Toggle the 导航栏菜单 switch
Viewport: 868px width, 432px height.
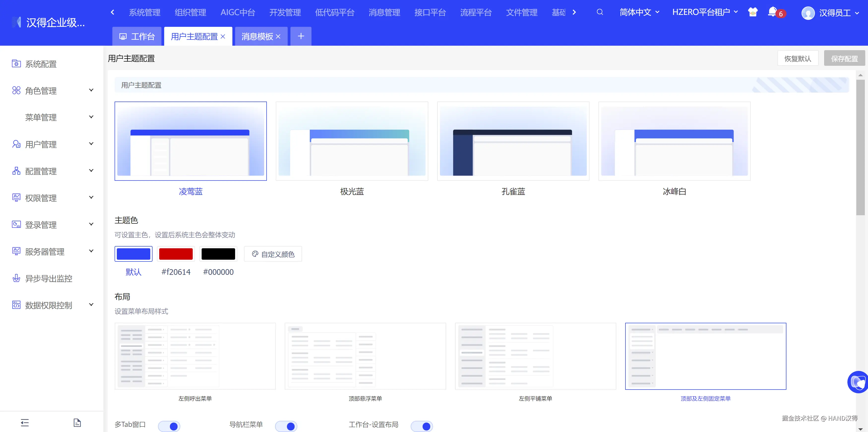pyautogui.click(x=286, y=426)
